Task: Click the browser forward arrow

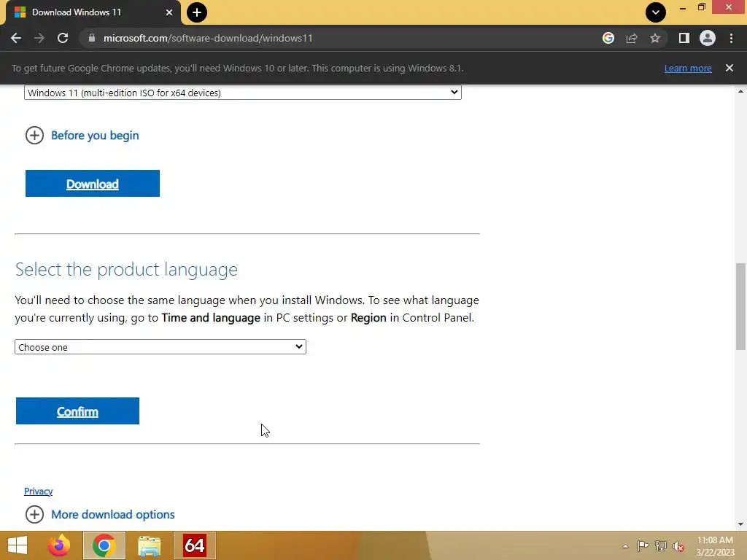Action: (x=39, y=38)
